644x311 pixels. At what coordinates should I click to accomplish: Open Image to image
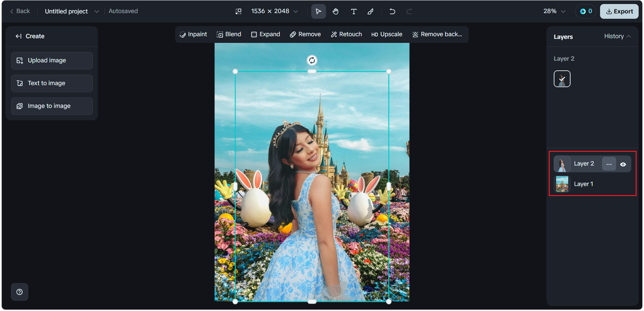(52, 106)
